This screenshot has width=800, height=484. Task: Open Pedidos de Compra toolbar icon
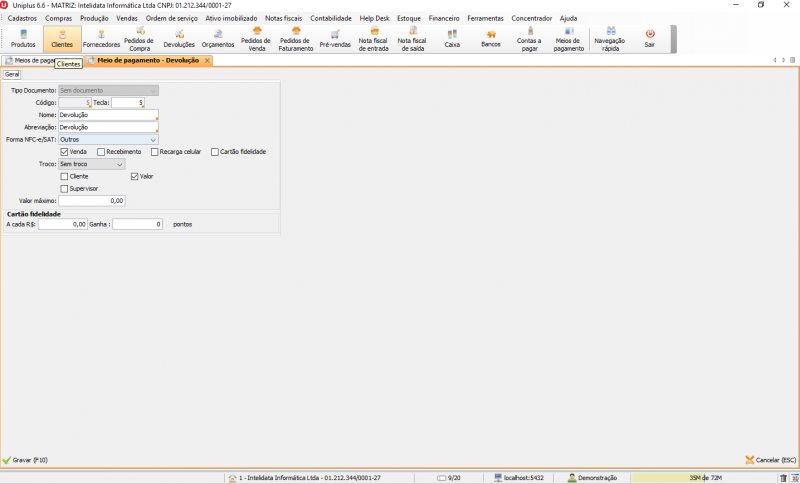coord(139,39)
